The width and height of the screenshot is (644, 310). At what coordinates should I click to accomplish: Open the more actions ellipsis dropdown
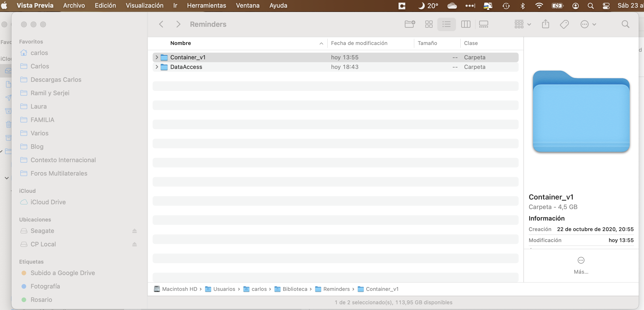pyautogui.click(x=588, y=24)
